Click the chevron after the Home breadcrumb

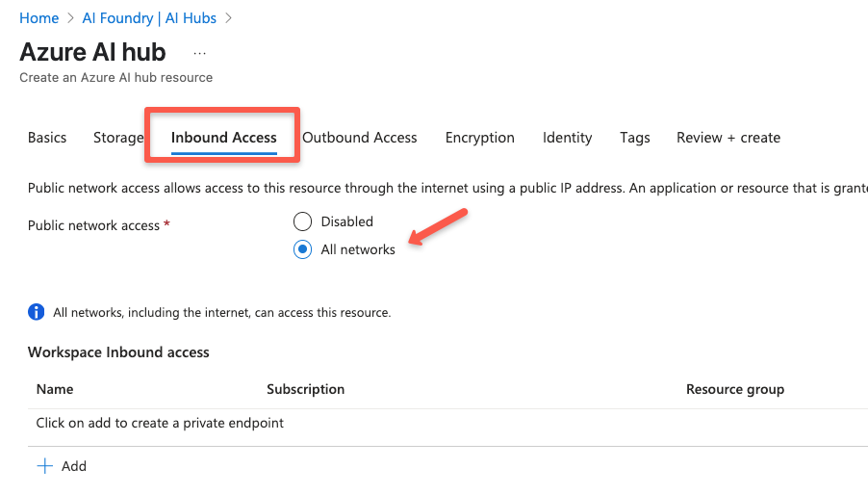70,18
